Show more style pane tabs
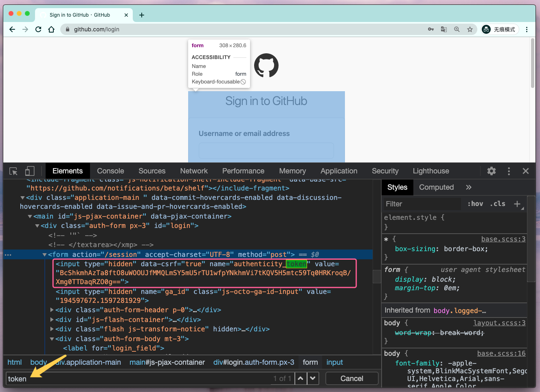Viewport: 540px width, 392px height. (468, 187)
